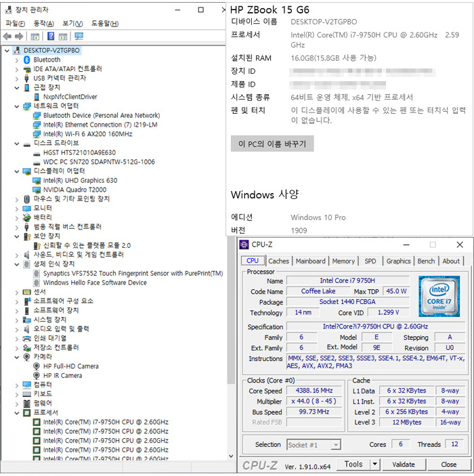Expand the Bluetooth category
The image size is (474, 476).
(17, 60)
